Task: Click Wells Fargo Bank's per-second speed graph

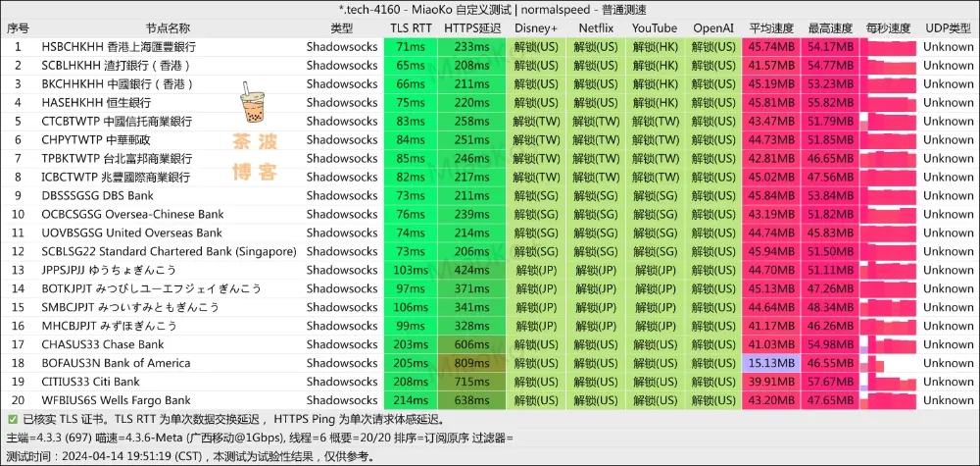Action: click(888, 400)
